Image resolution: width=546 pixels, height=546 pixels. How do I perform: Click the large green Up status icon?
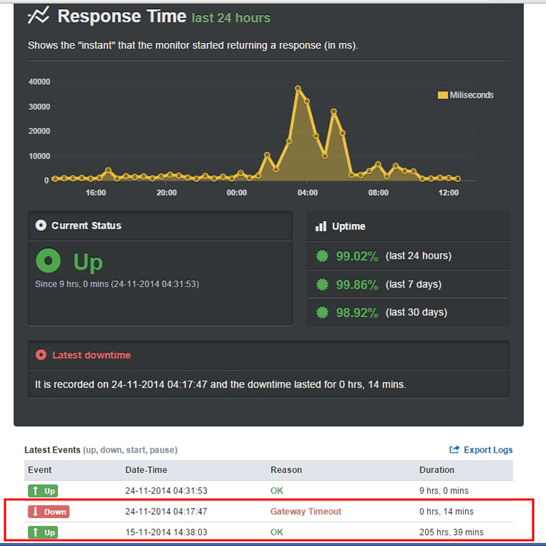tap(48, 260)
